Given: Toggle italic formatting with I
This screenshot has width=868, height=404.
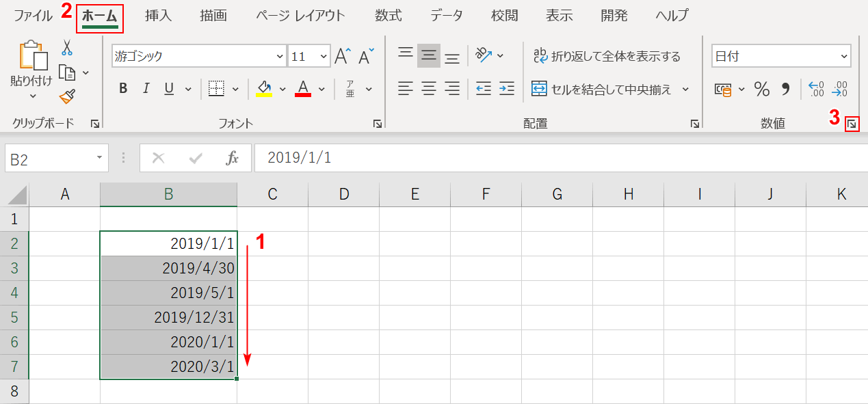Looking at the screenshot, I should (x=146, y=88).
